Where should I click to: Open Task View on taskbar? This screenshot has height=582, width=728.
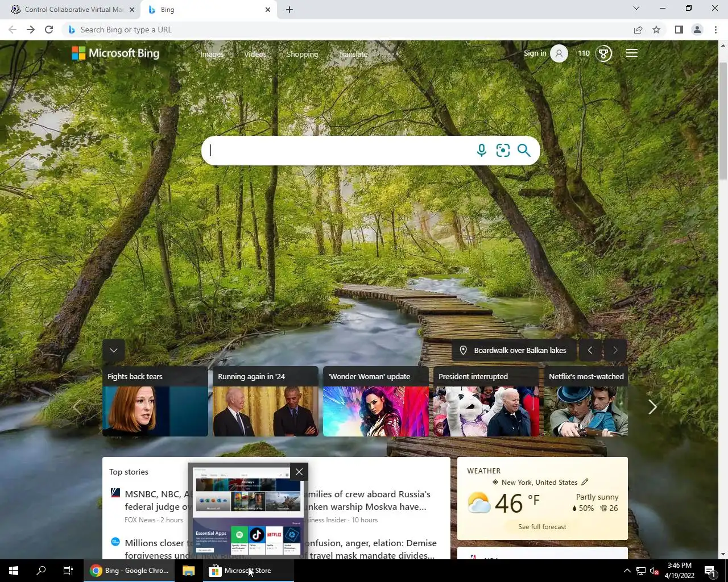(68, 571)
